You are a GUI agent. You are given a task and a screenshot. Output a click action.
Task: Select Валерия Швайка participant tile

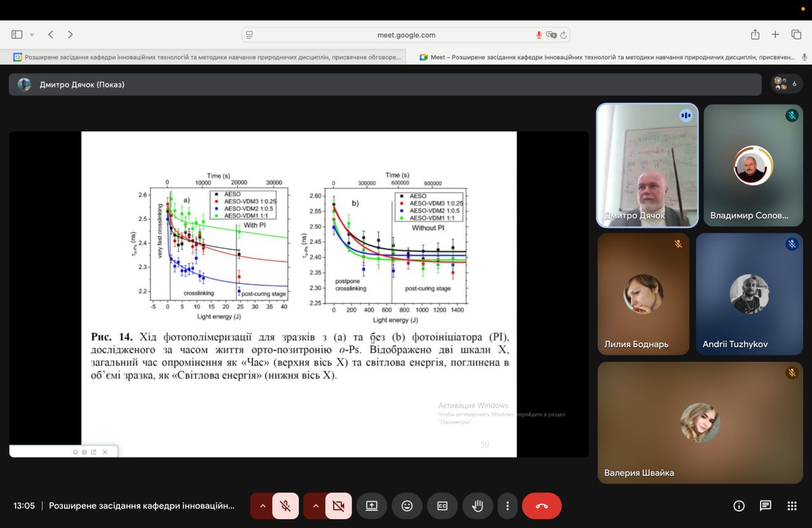pos(700,423)
